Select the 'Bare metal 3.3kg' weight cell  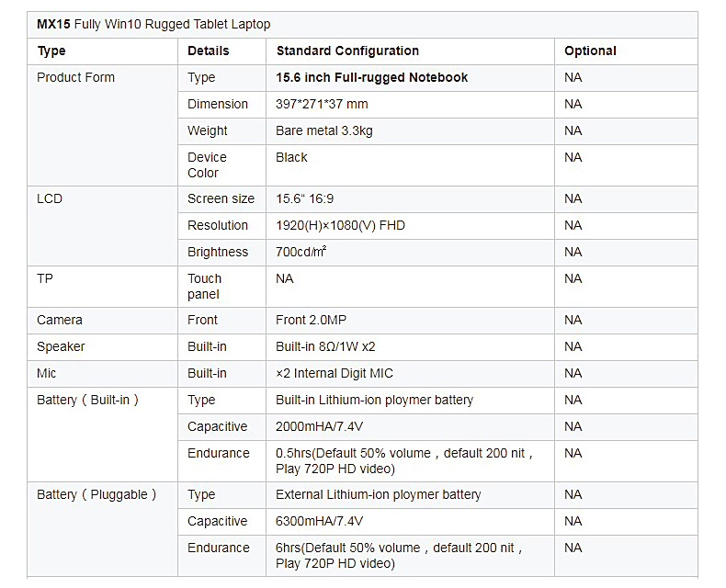[324, 131]
